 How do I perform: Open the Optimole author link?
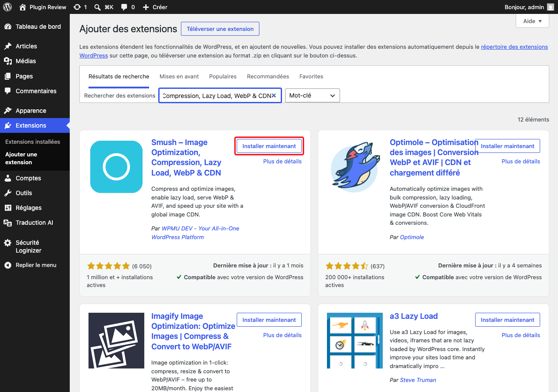tap(412, 237)
